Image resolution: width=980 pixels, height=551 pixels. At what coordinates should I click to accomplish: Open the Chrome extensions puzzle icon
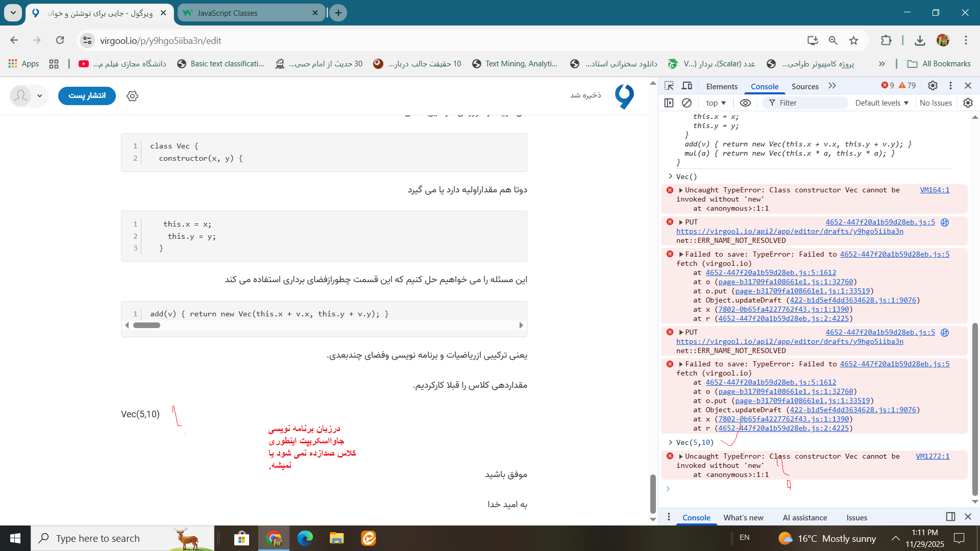886,40
